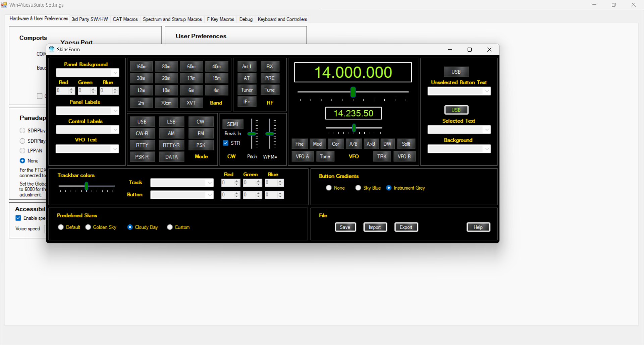Open the Unselected Button Text dropdown
The width and height of the screenshot is (644, 345).
(459, 91)
